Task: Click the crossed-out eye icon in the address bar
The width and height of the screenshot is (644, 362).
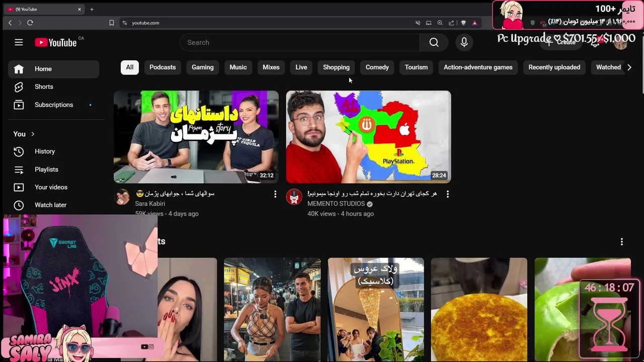Action: 418,23
